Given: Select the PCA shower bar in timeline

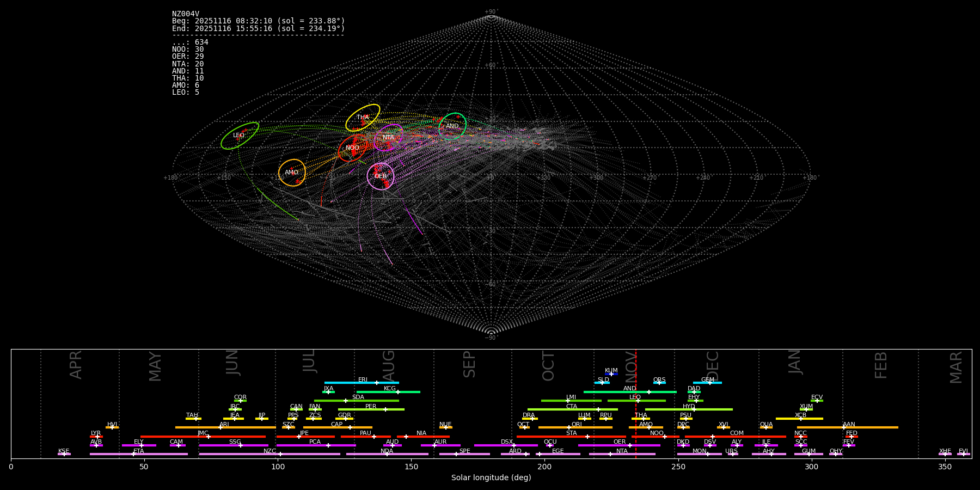Looking at the screenshot, I should tap(316, 445).
